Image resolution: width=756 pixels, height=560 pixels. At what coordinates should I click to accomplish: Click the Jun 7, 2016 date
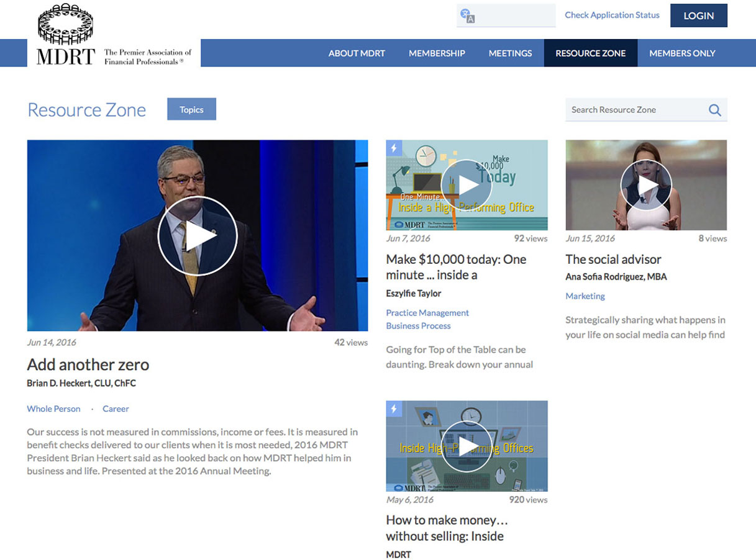click(x=408, y=238)
